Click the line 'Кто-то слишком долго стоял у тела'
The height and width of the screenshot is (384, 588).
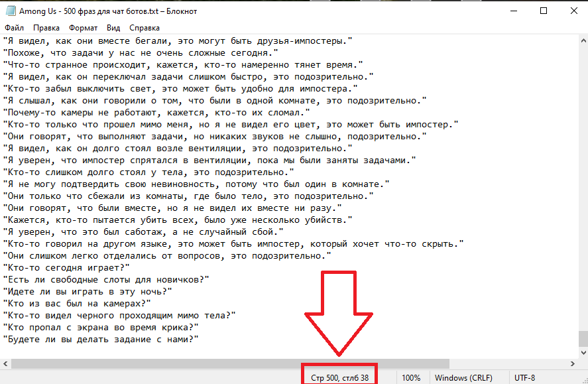point(148,172)
